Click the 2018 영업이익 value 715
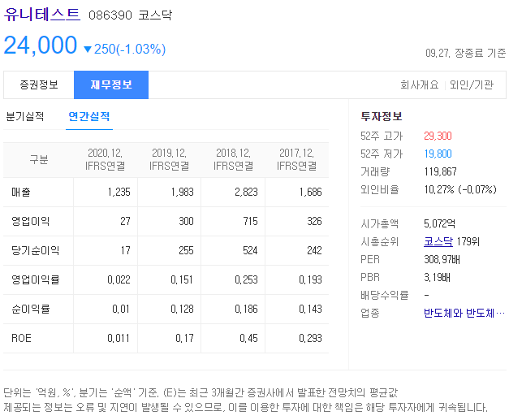 [x=250, y=221]
